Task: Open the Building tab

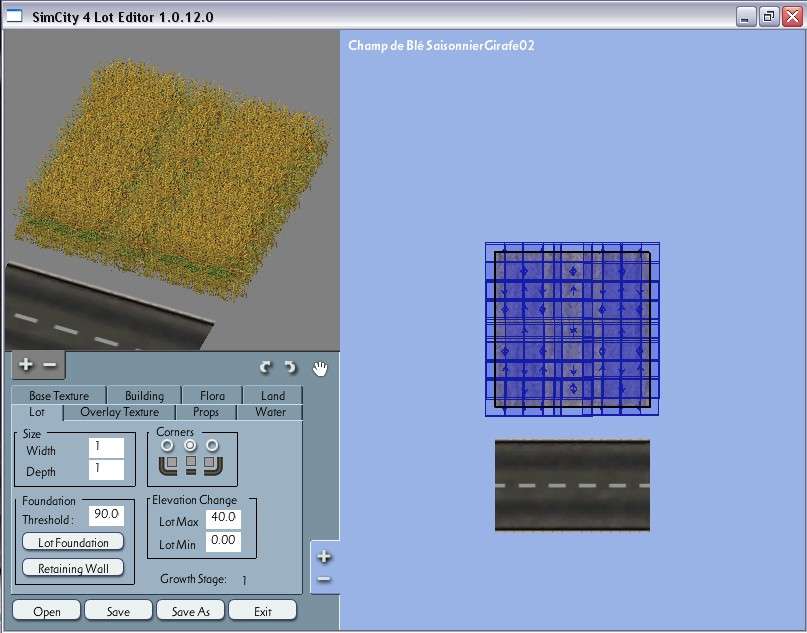Action: click(x=144, y=395)
